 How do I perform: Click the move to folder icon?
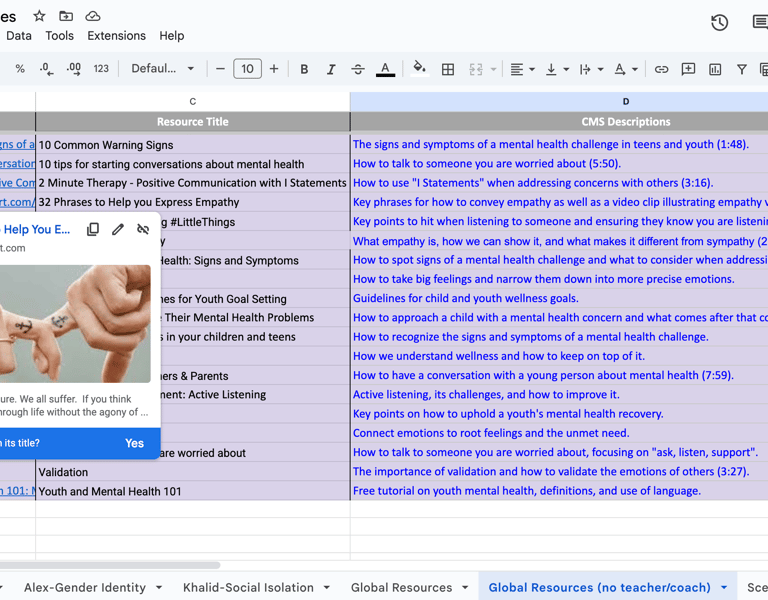[66, 16]
